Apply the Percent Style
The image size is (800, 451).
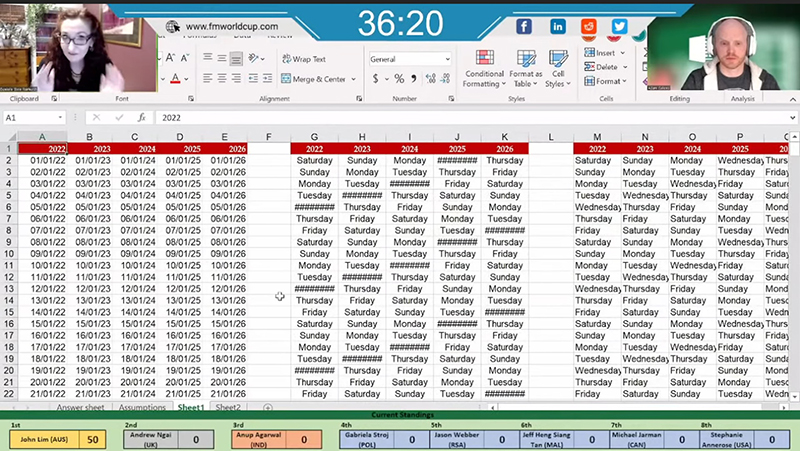[x=399, y=79]
